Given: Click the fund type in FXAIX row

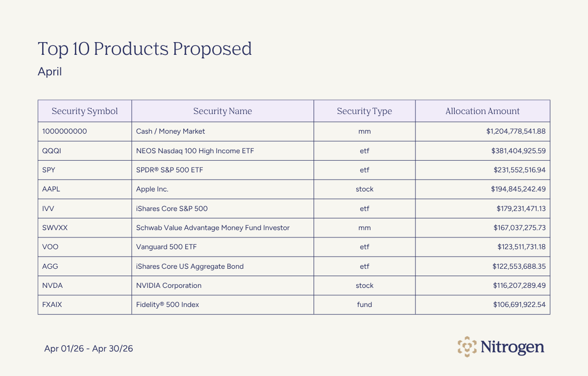Looking at the screenshot, I should [365, 305].
